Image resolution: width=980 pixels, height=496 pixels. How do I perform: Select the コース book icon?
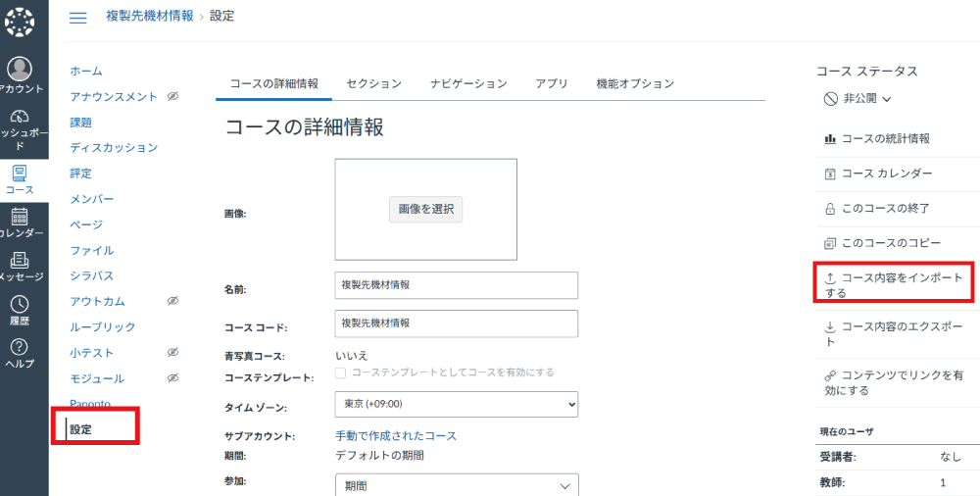click(20, 173)
